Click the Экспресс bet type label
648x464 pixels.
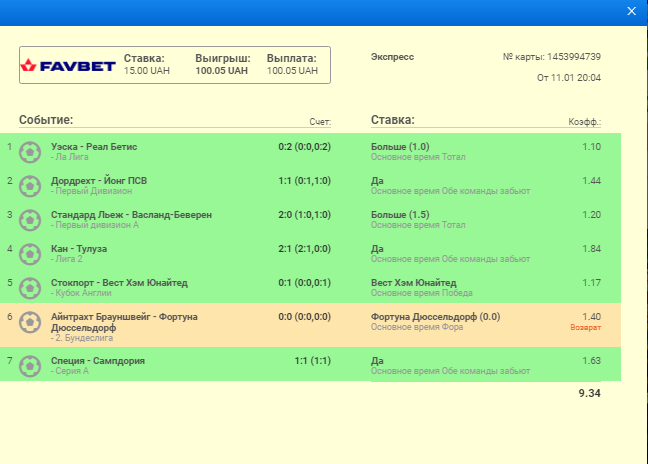[x=392, y=57]
